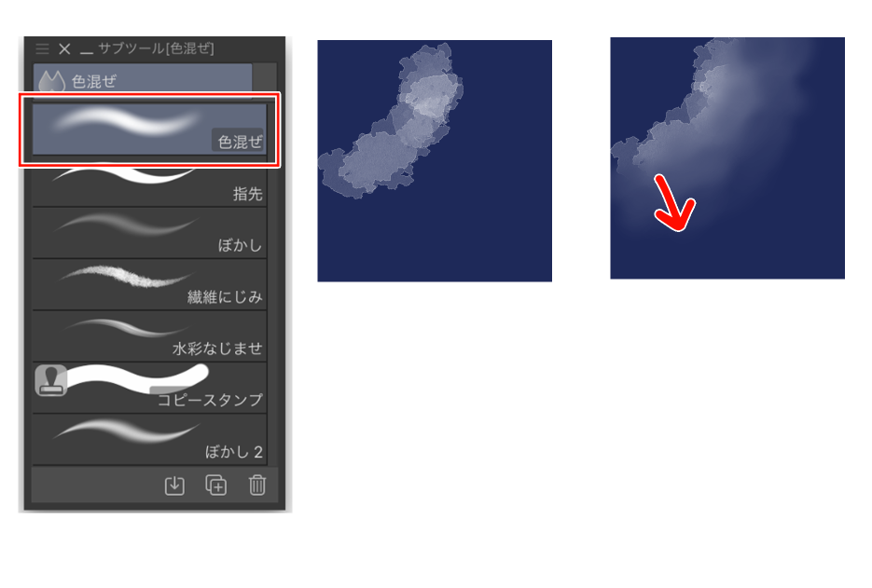Pick the 繊維にじみ fiber bleed sub tool
Viewport: 872px width, 588px height.
[149, 284]
